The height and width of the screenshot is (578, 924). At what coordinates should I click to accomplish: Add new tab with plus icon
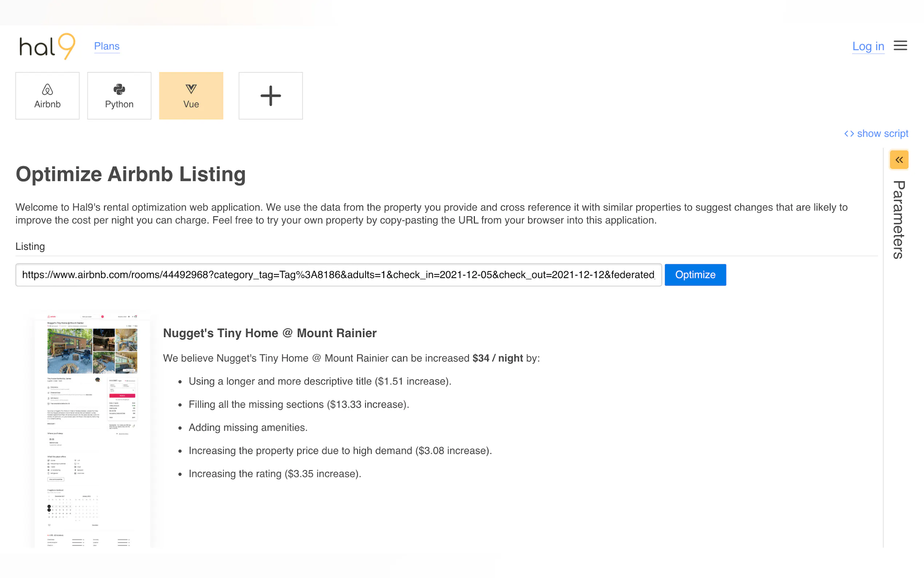tap(270, 96)
